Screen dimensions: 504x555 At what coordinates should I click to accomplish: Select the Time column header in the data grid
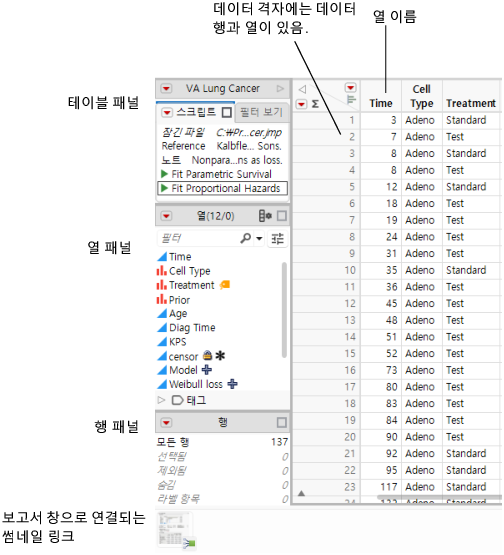pos(381,96)
